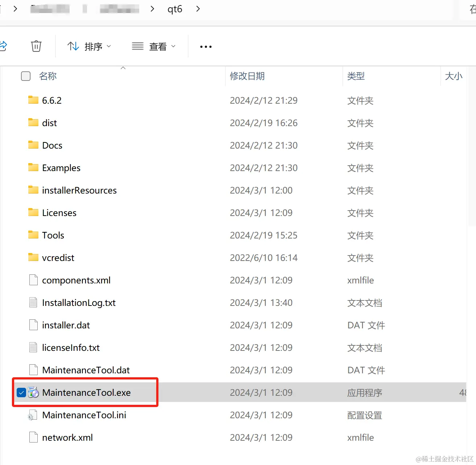The image size is (476, 465).
Task: Click the dist folder icon
Action: [33, 123]
